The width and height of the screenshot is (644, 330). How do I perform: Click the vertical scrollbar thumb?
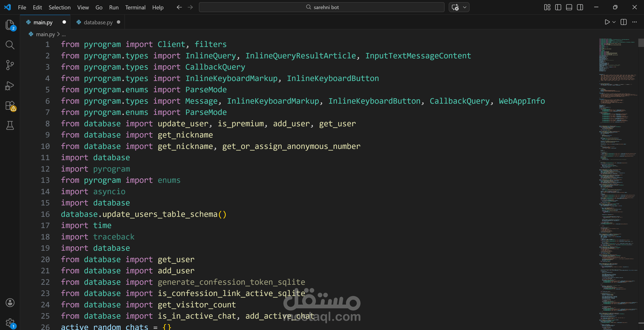click(641, 43)
